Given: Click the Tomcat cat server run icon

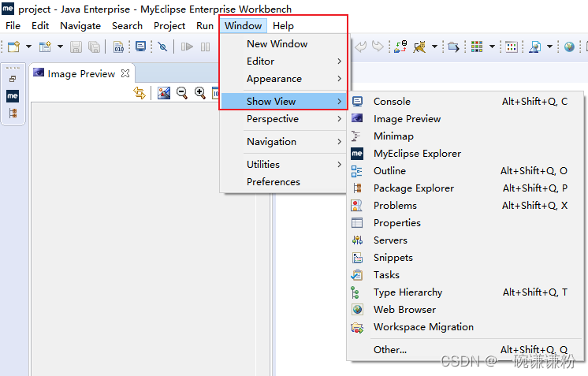Looking at the screenshot, I should tap(420, 47).
